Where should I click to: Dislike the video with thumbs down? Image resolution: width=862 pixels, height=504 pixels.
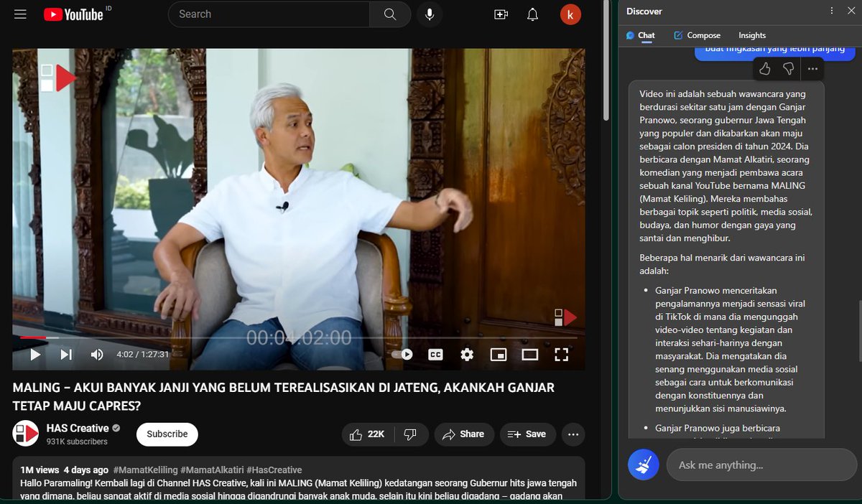(410, 434)
